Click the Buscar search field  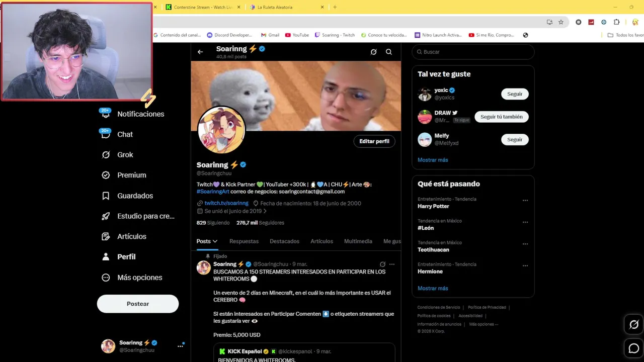click(x=473, y=52)
